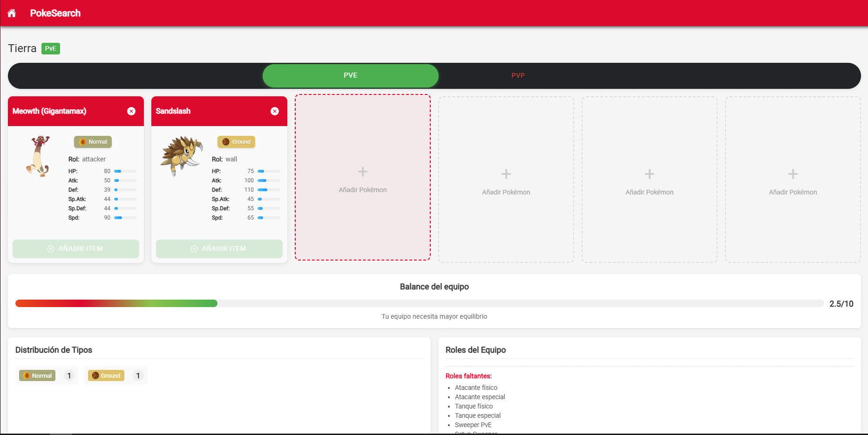Click the 'Roles faltantes:' label
The height and width of the screenshot is (435, 868).
(468, 376)
